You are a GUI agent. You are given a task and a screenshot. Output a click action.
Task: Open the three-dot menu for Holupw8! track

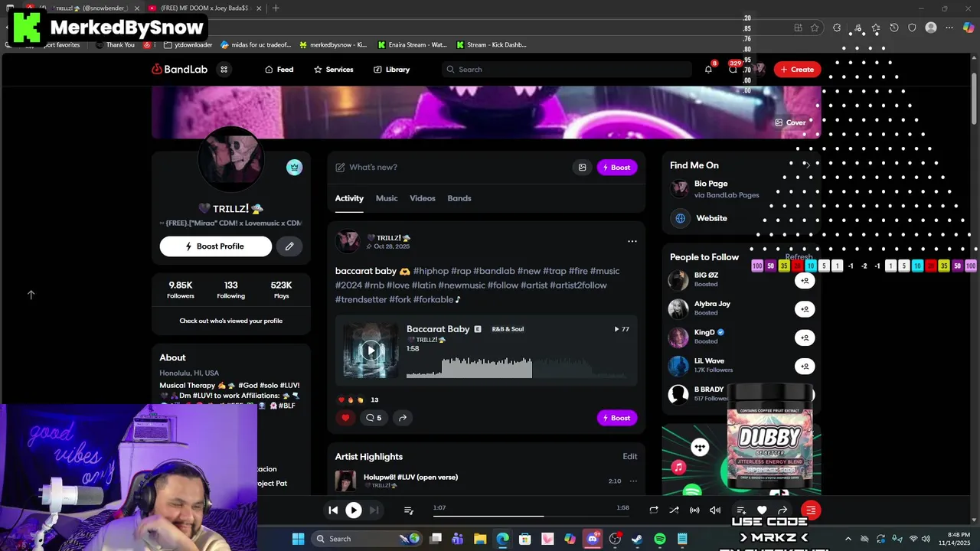(633, 481)
